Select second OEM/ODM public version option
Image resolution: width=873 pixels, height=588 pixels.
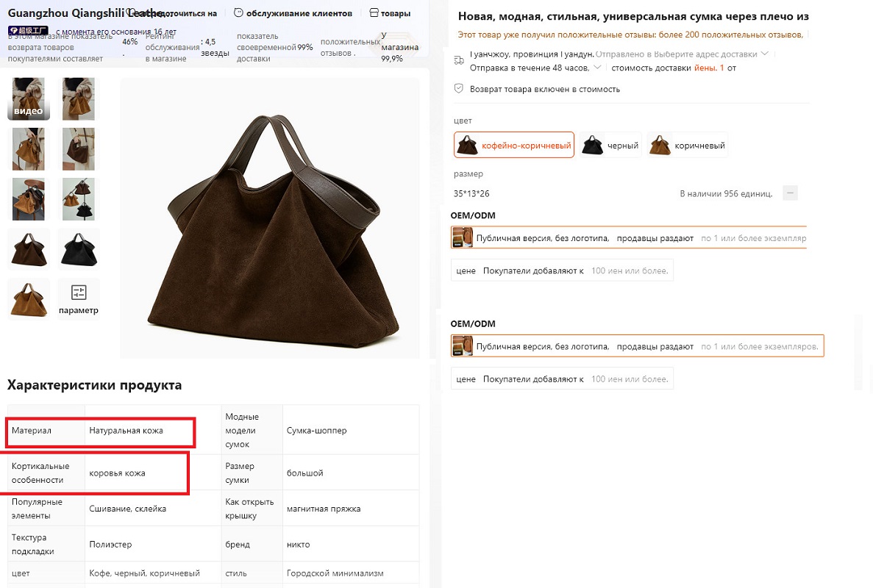[x=637, y=346]
